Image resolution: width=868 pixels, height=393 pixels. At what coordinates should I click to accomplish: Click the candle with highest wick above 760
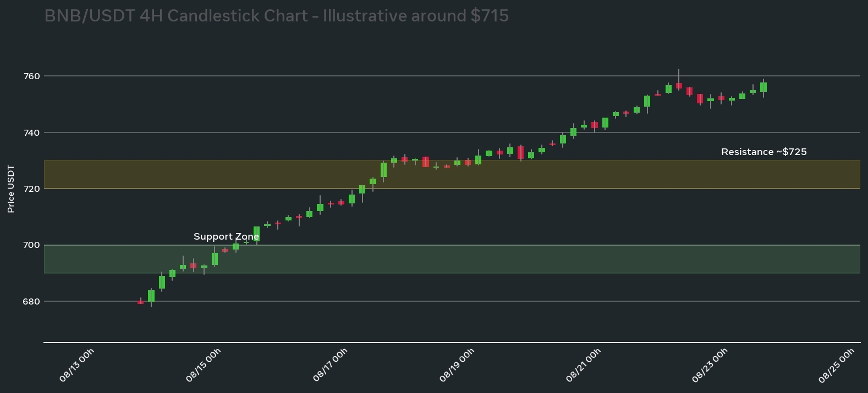679,80
